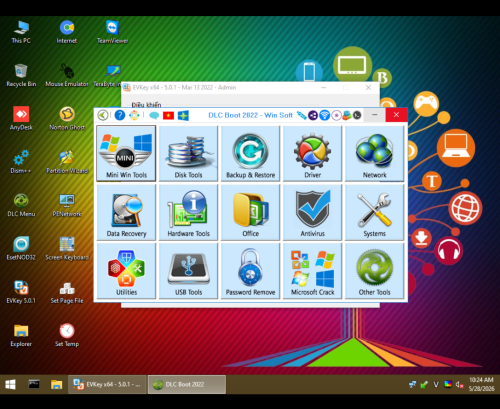The width and height of the screenshot is (500, 409).
Task: Close the DLC Boot 2022 window
Action: (396, 115)
